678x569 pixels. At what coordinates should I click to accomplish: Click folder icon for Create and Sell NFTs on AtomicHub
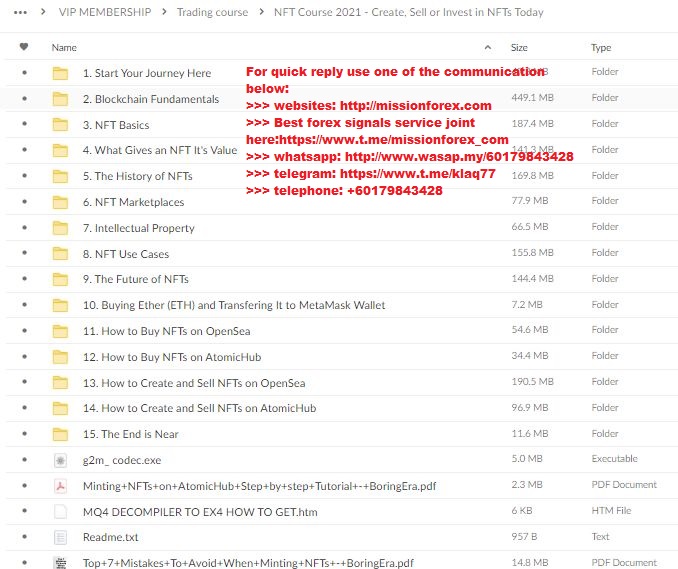click(60, 408)
